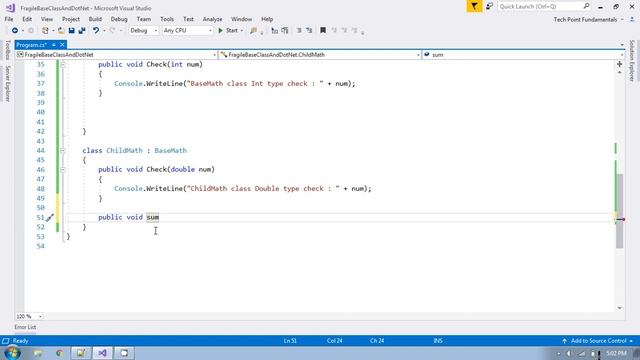Open the Toolbox side panel tab
This screenshot has height=360, width=640.
[7, 50]
